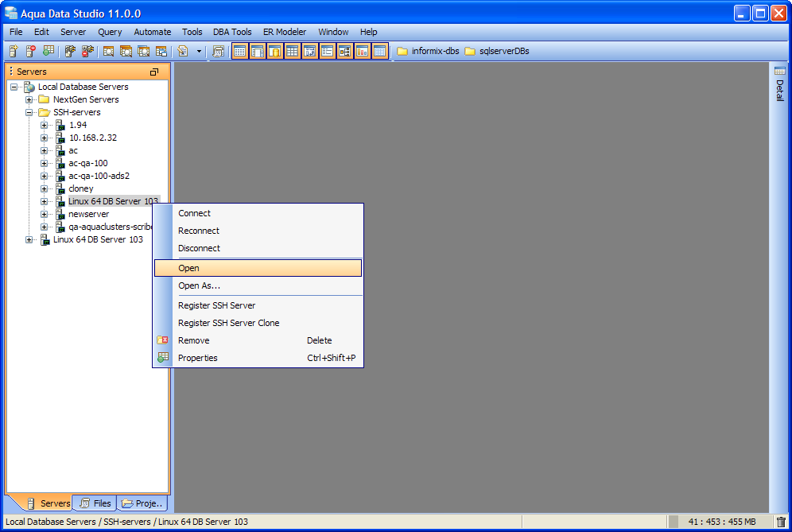Toggle the second highlighted panel view button
The width and height of the screenshot is (792, 532).
[x=258, y=51]
